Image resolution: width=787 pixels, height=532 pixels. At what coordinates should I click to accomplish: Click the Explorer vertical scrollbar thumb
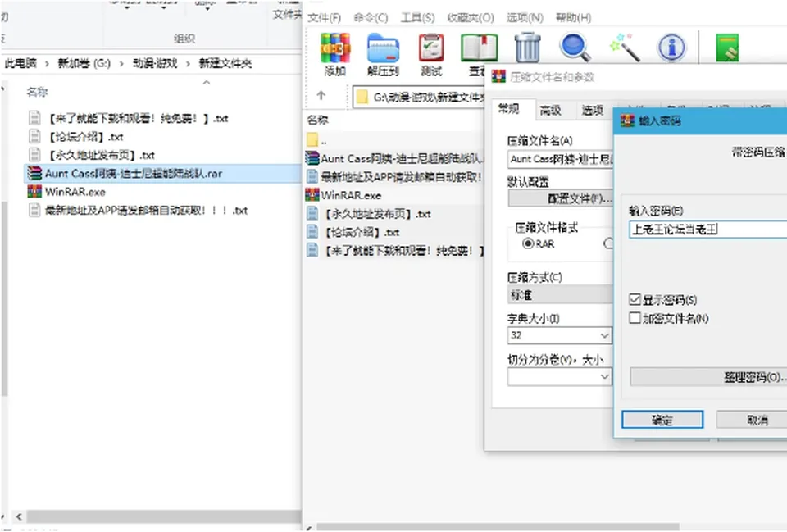[4, 298]
